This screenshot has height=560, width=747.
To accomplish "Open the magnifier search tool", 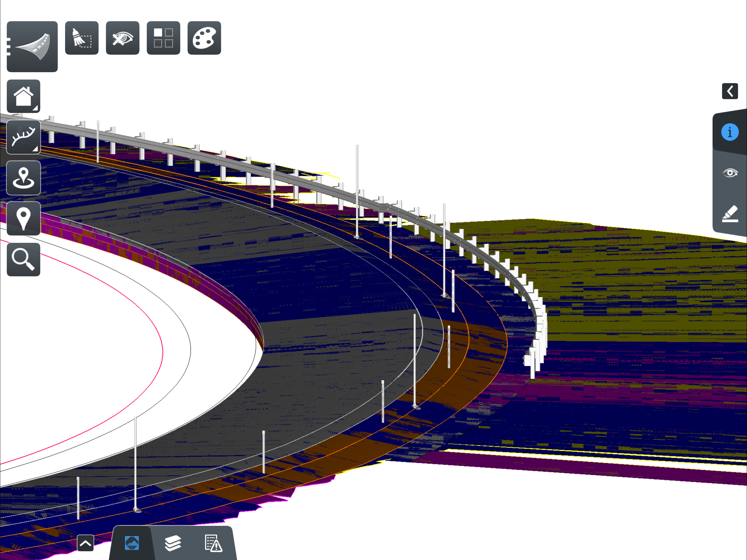I will coord(23,259).
